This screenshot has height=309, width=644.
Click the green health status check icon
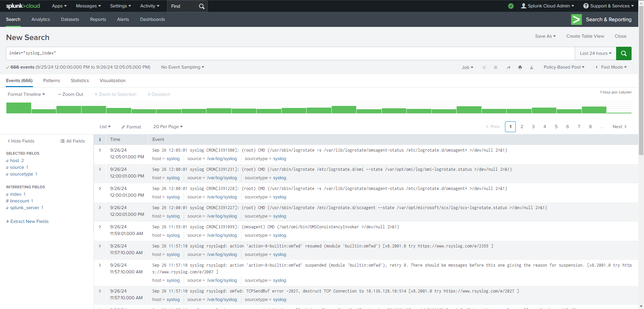click(x=511, y=6)
